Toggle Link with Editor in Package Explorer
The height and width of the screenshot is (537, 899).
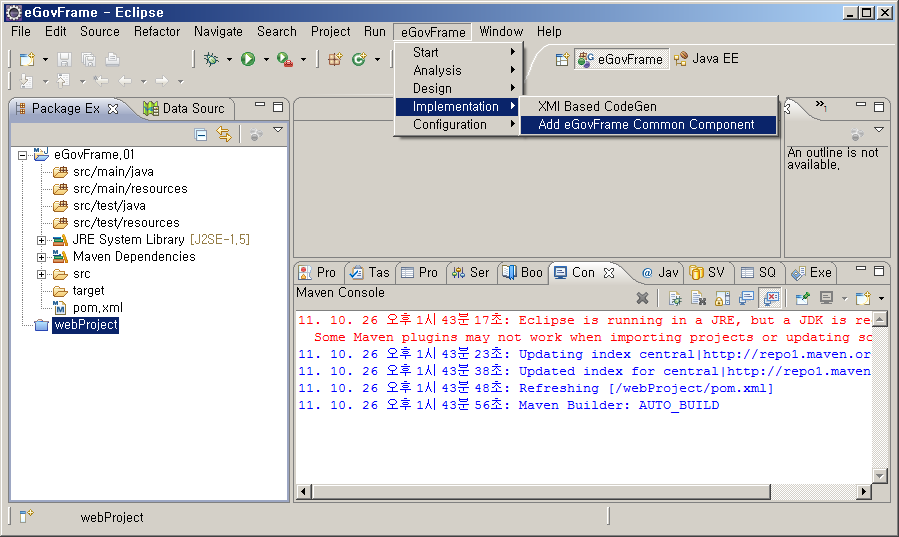tap(224, 134)
